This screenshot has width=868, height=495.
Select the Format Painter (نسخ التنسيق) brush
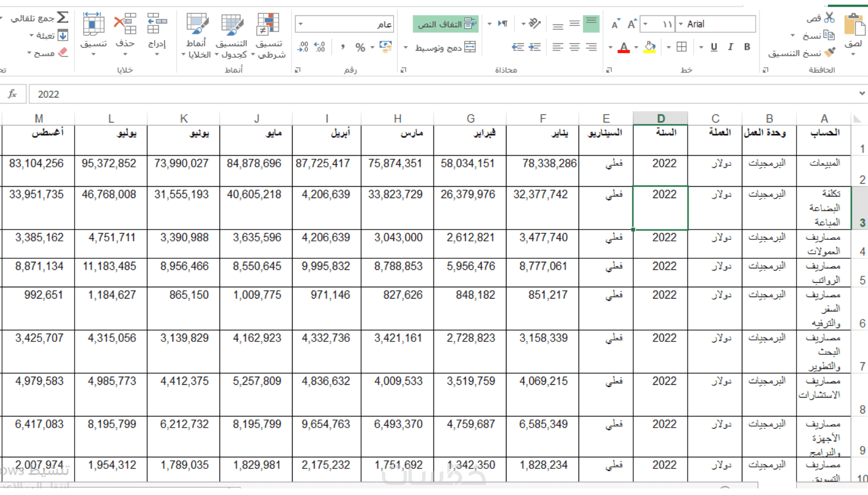pos(830,52)
